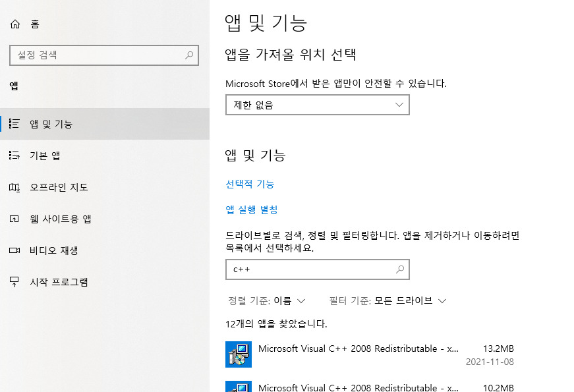
Task: Open the 필터 기준: 모든 드라이브 dropdown
Action: click(387, 301)
